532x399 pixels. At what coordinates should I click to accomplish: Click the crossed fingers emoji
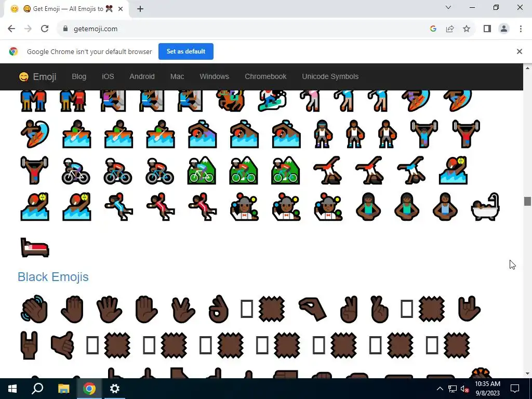[380, 309]
